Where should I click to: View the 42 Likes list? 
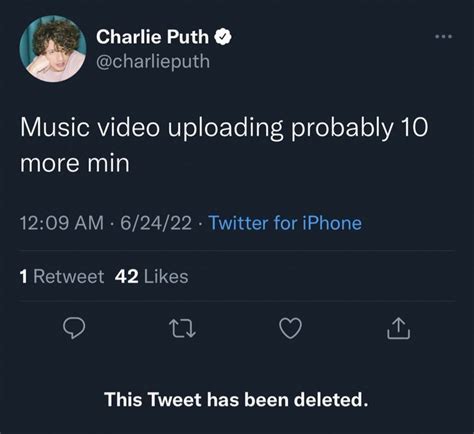click(152, 276)
